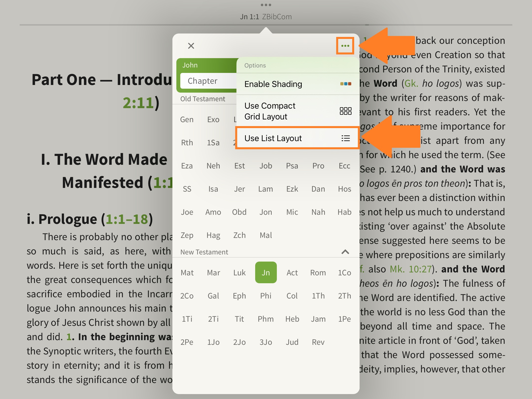Select Psa from the Old Testament books
This screenshot has width=532, height=399.
coord(292,166)
